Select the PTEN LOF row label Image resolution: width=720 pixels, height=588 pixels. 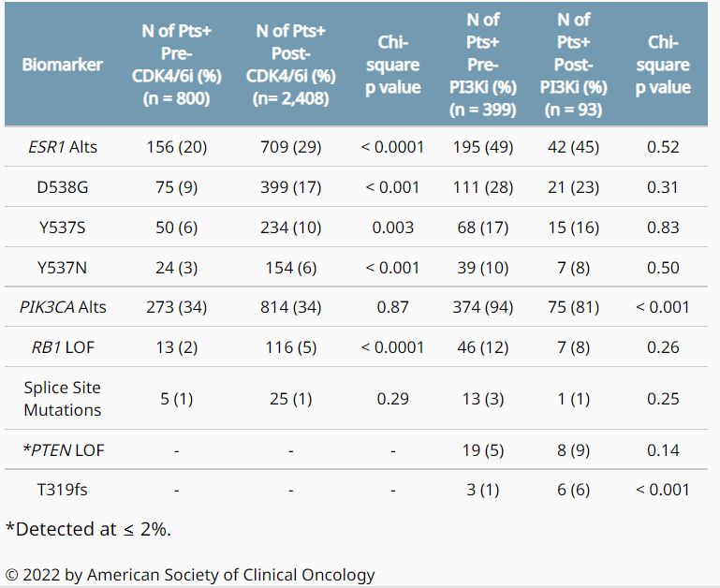pos(63,449)
